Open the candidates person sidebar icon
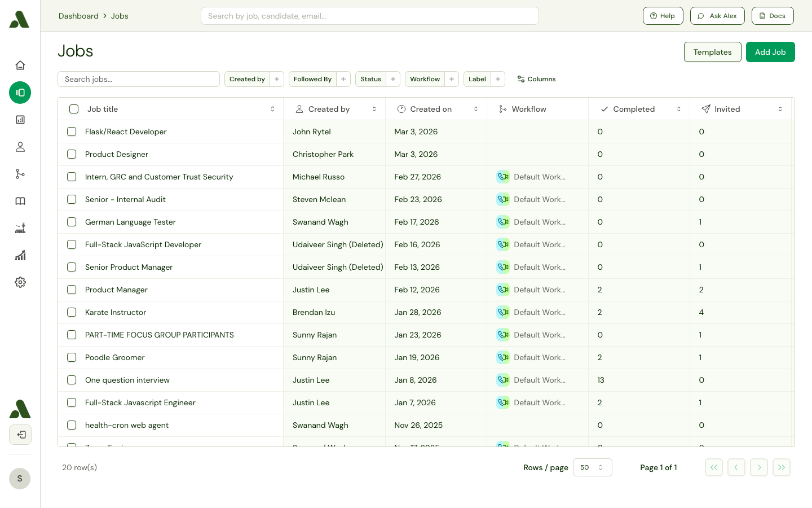The image size is (812, 508). click(x=20, y=147)
